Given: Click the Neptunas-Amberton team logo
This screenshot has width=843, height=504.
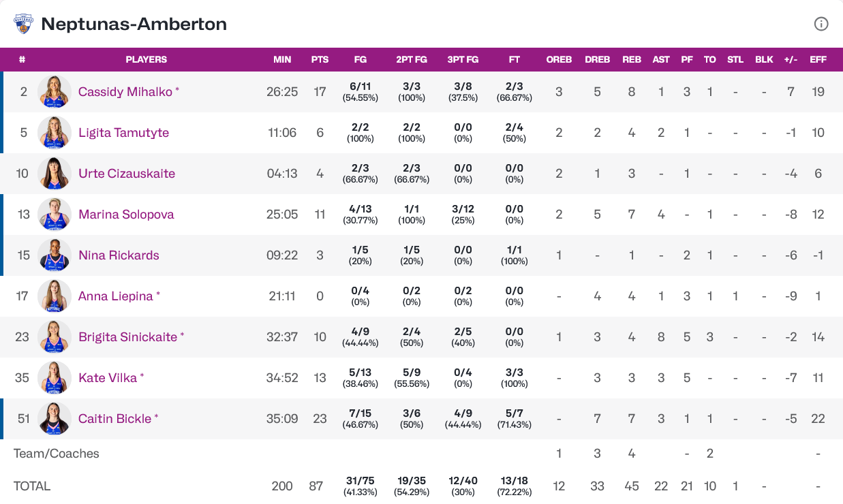Looking at the screenshot, I should 23,24.
